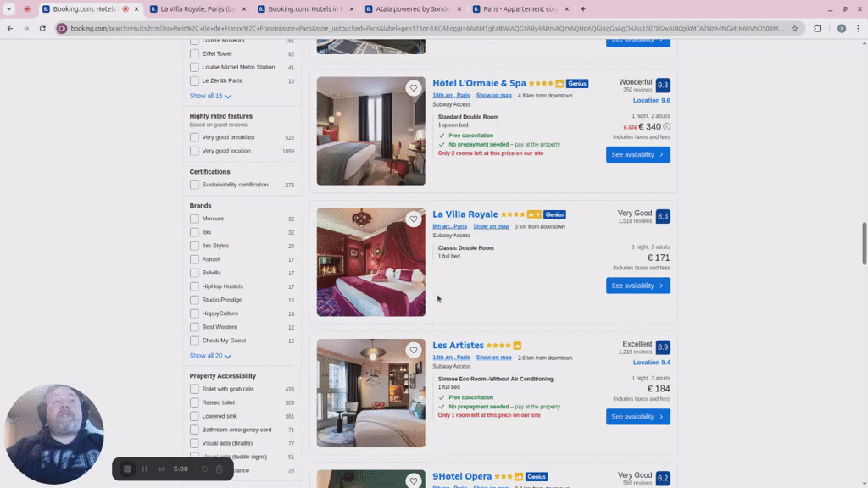Open the browser extensions menu
Viewport: 868px width, 488px height.
coord(817,28)
